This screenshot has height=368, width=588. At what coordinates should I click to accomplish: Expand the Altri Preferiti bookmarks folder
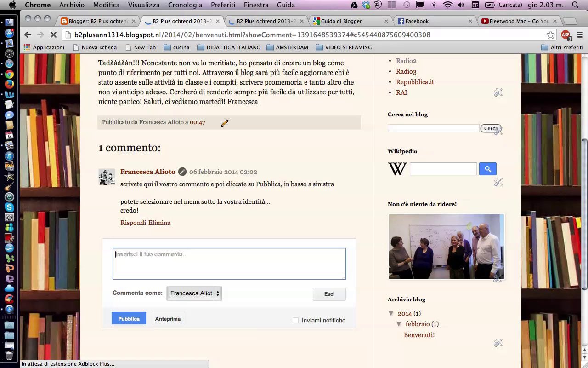click(x=563, y=47)
